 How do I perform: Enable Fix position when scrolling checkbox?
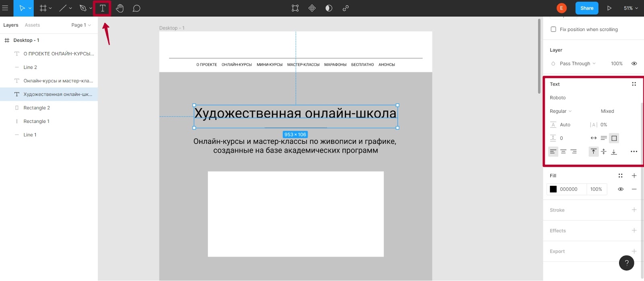pos(553,29)
